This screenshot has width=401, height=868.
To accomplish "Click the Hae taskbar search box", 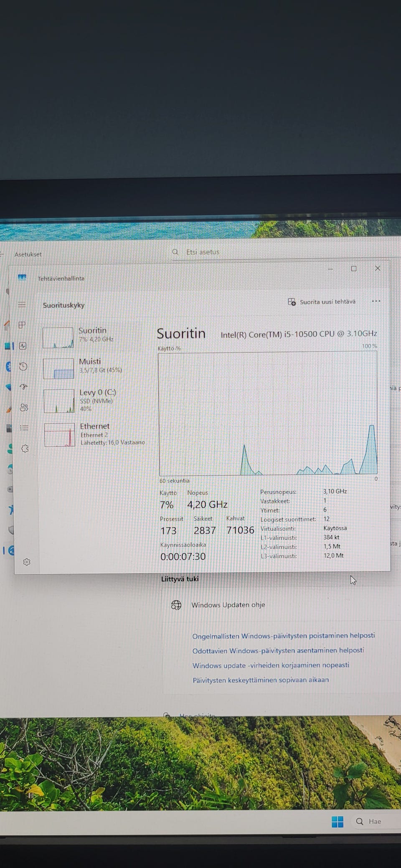I will click(376, 822).
